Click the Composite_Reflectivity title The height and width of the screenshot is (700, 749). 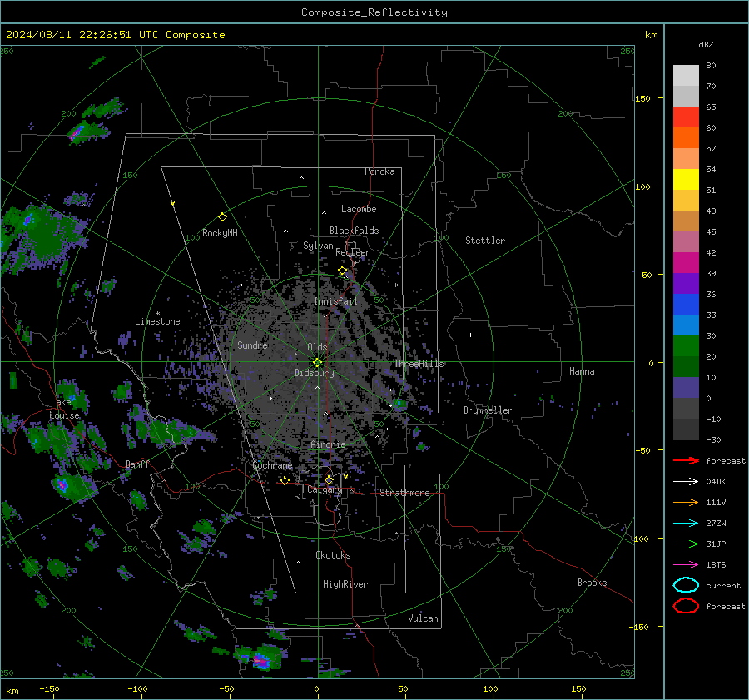point(374,12)
